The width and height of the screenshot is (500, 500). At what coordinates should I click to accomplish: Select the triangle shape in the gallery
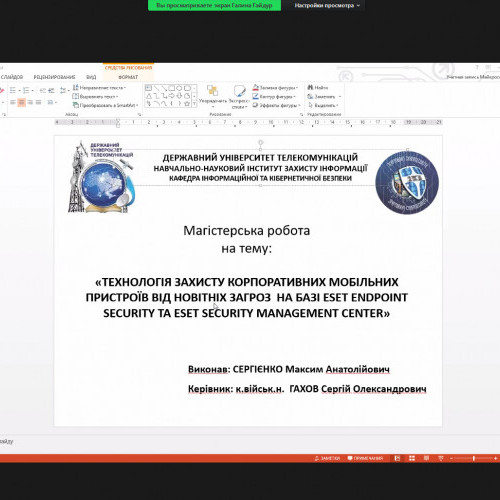pyautogui.click(x=149, y=96)
